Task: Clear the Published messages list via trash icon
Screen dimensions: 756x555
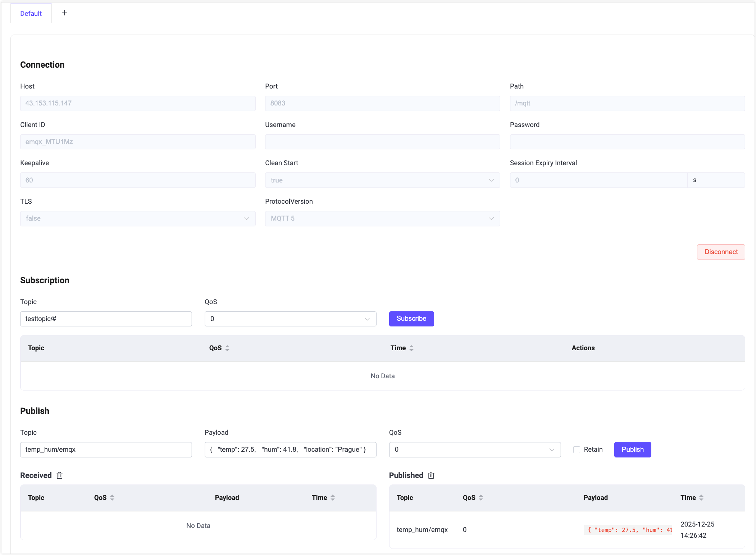Action: coord(431,475)
